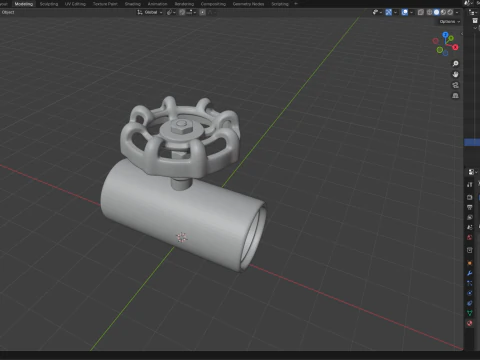Open the Tool properties tab
The height and width of the screenshot is (360, 480).
(470, 185)
